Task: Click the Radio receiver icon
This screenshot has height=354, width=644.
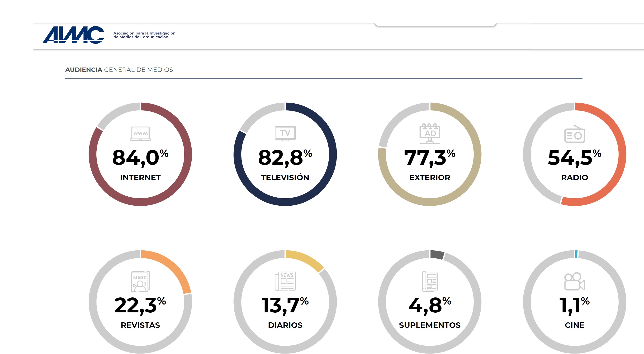Action: point(574,134)
